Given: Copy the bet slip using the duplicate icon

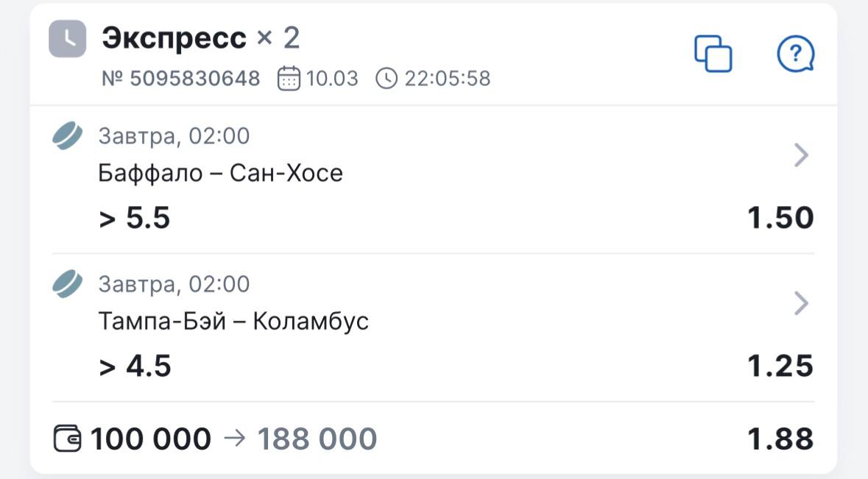Looking at the screenshot, I should [x=713, y=54].
